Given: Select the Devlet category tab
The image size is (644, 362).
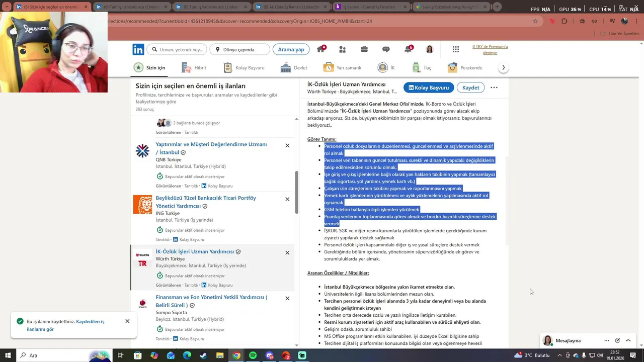Looking at the screenshot, I should coord(294,67).
